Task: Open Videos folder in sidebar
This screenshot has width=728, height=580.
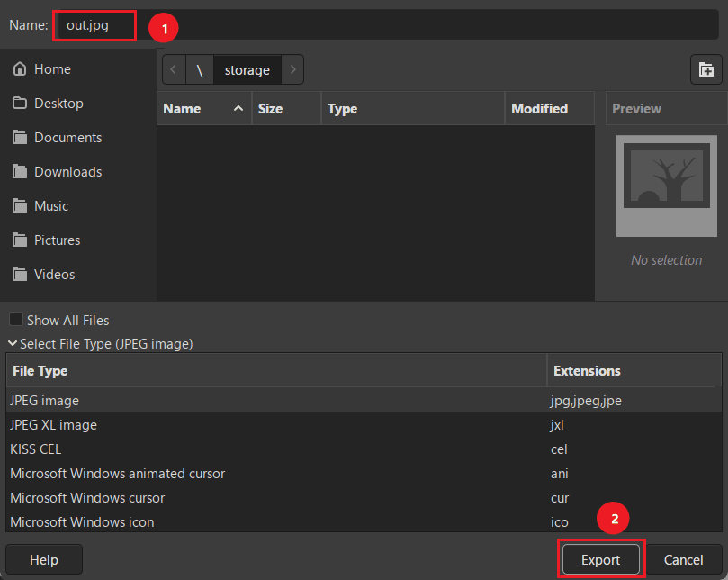Action: click(x=54, y=275)
